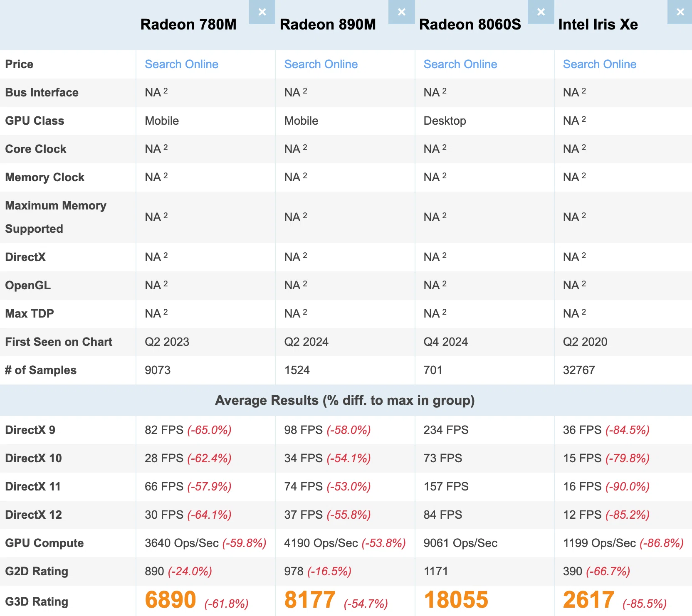
Task: Click the DirectX 9 row label
Action: coord(30,430)
